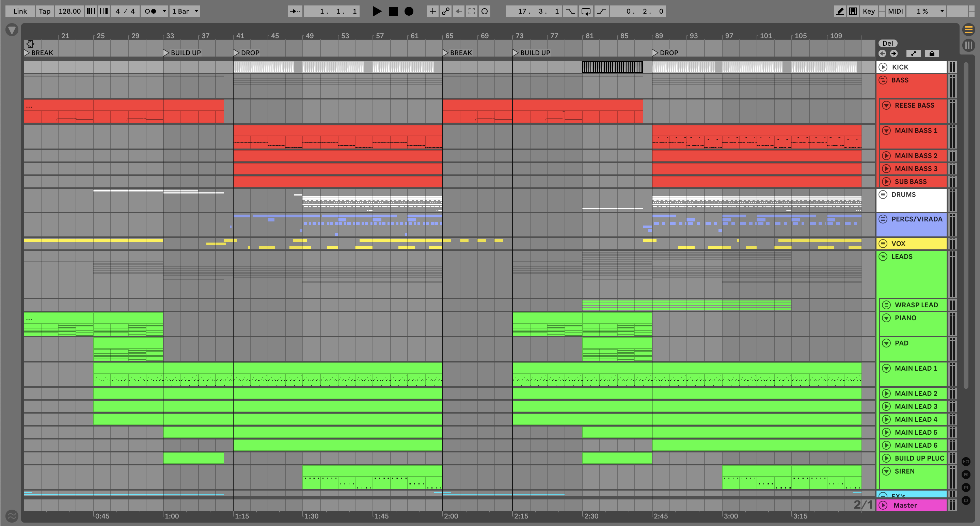Click the arrangement position field 1. 1. 1
980x526 pixels.
pos(331,12)
